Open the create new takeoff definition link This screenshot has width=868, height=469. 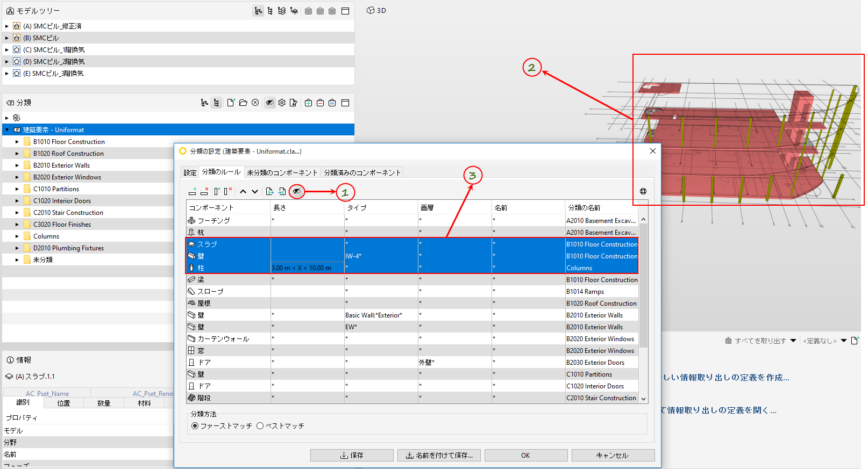pyautogui.click(x=725, y=378)
